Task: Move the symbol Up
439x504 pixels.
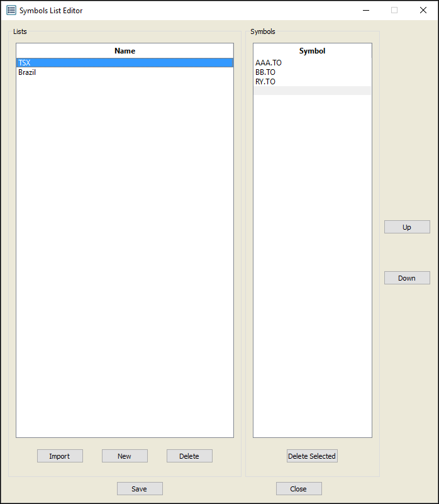Action: pos(407,227)
